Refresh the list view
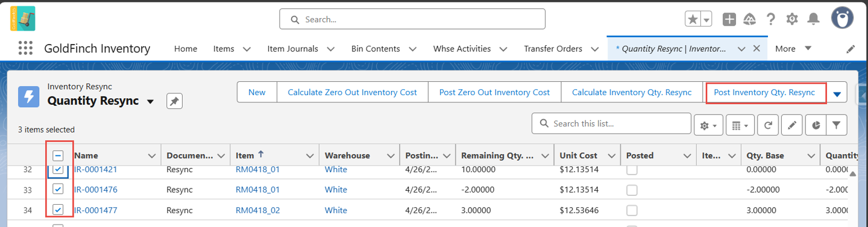Screen dimensions: 868x227 coord(767,125)
